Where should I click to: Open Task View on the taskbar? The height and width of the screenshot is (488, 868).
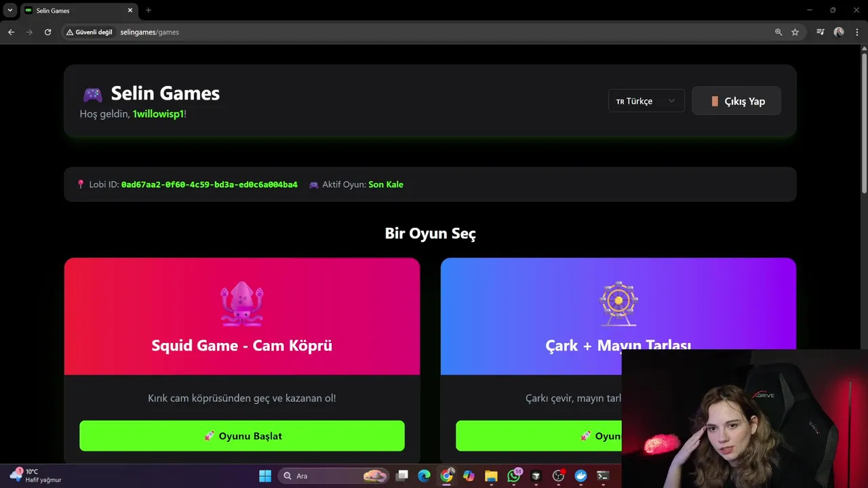pyautogui.click(x=401, y=476)
